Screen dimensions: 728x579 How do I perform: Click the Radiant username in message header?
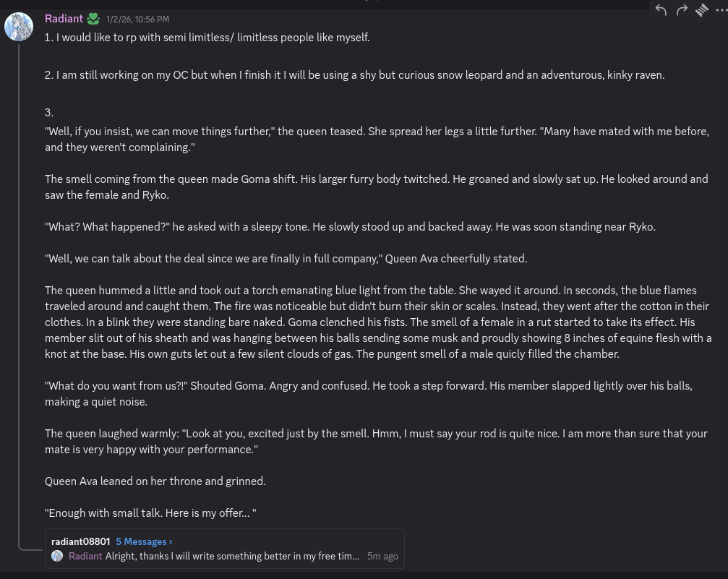click(x=64, y=19)
